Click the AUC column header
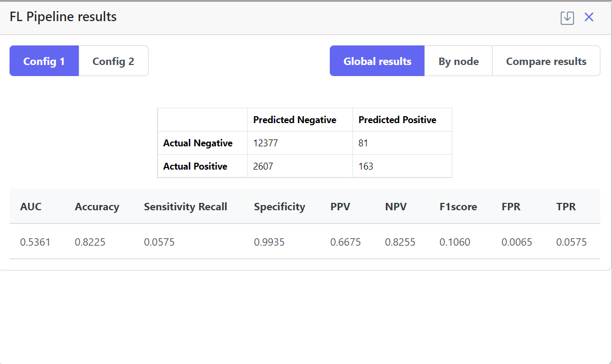The width and height of the screenshot is (612, 364). tap(31, 207)
